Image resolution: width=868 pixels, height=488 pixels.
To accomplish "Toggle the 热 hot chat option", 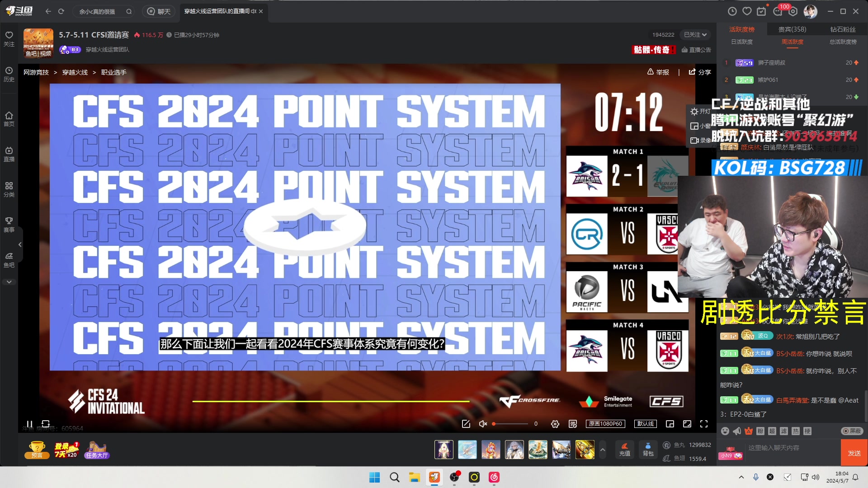I will point(796,431).
